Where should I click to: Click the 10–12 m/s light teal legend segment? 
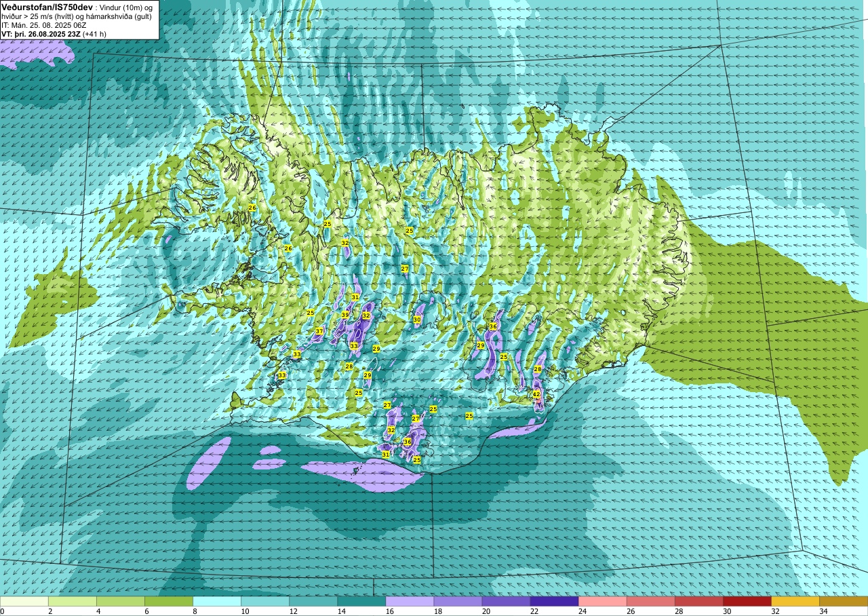pos(265,601)
